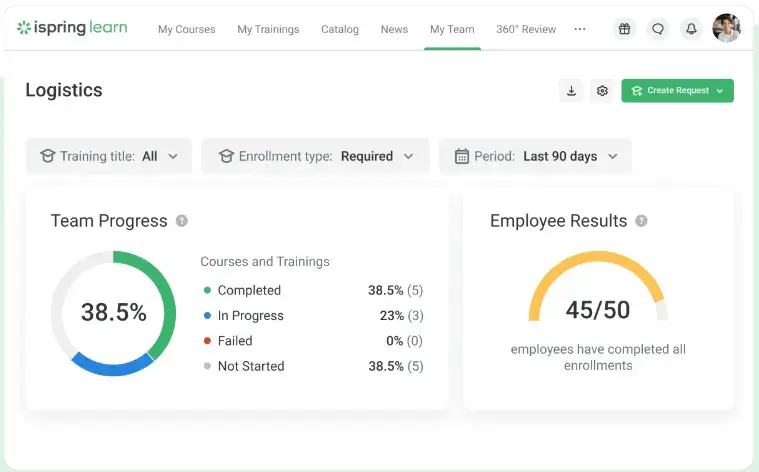Click the Failed legend label
The image size is (759, 472).
click(x=235, y=341)
